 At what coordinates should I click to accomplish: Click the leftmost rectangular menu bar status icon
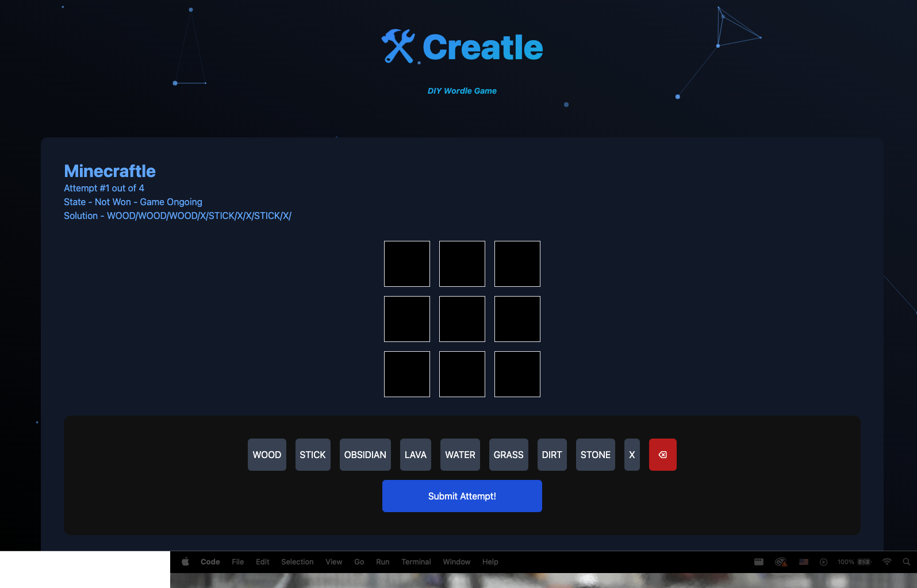pyautogui.click(x=759, y=562)
